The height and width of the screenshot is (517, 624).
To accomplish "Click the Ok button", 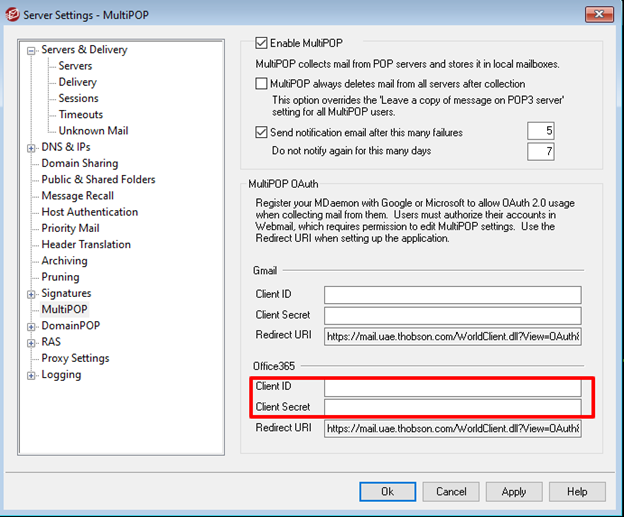I will pos(387,492).
